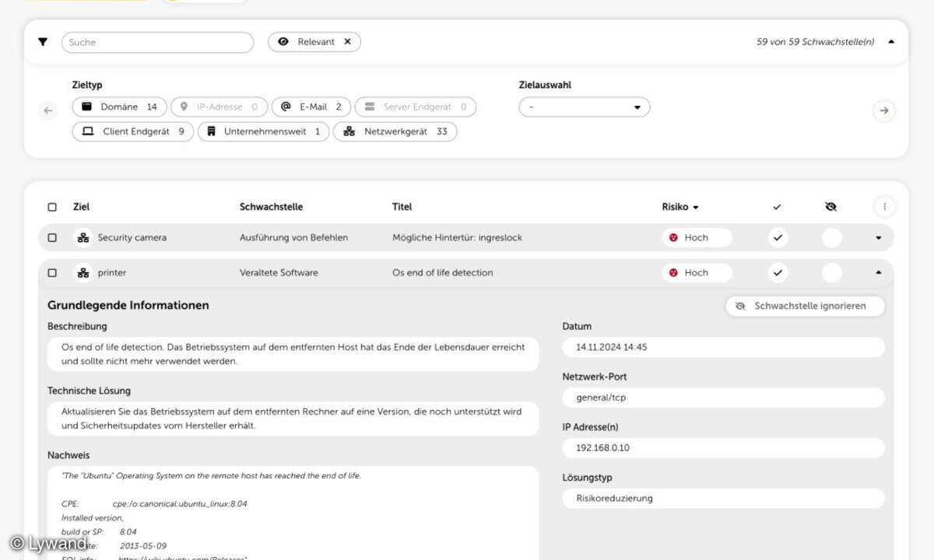Screen dimensions: 934x560
Task: Click the Mögliche Hintertür: ingreslock title
Action: 457,238
